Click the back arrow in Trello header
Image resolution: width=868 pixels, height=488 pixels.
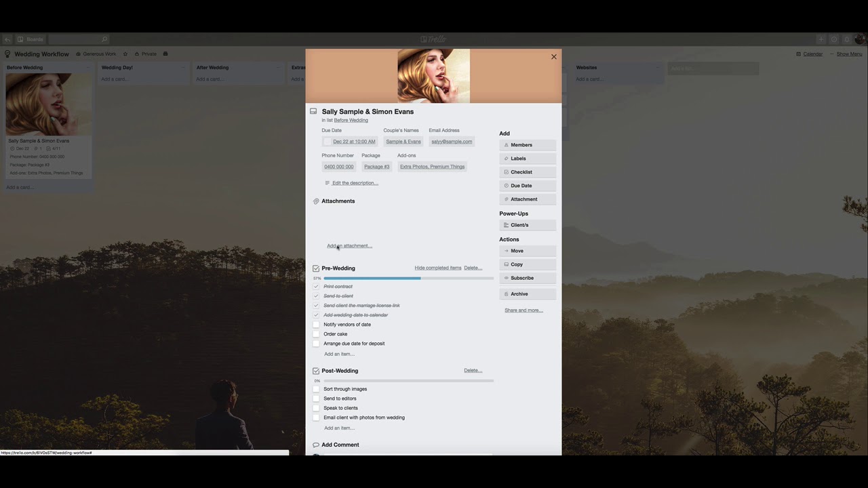tap(7, 39)
